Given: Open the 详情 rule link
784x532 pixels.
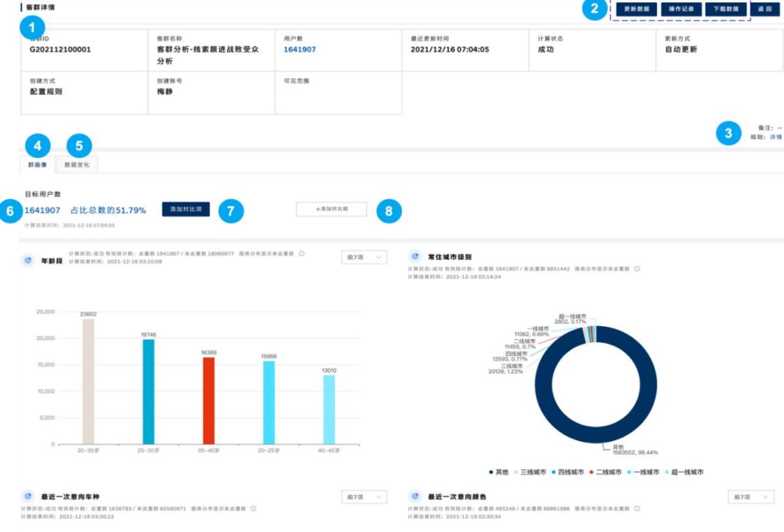Looking at the screenshot, I should coord(776,138).
